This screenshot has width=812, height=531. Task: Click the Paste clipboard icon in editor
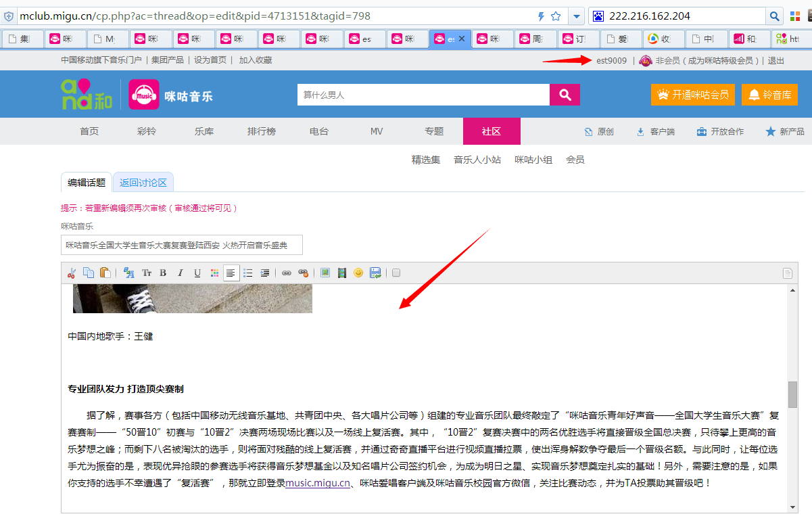pos(105,273)
